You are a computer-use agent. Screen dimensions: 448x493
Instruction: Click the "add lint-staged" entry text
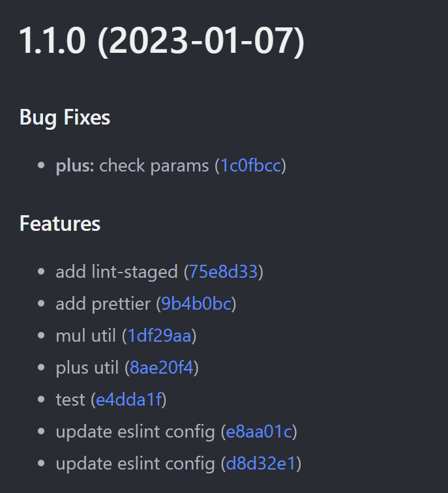tap(117, 272)
